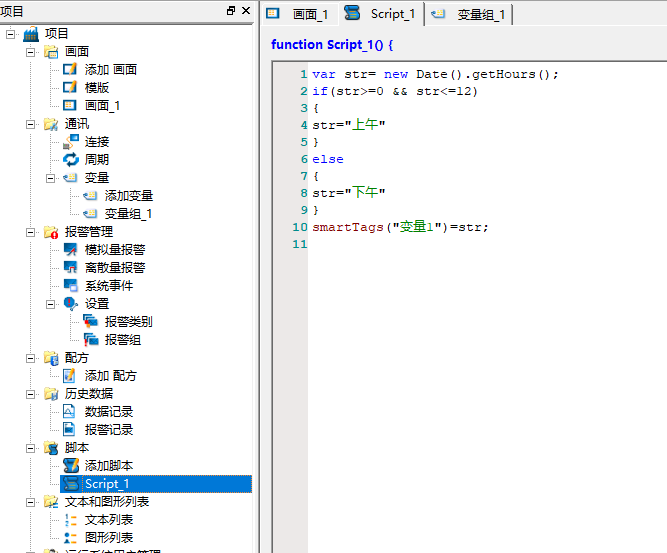Select 连接 label in the tree
The image size is (667, 553).
click(97, 142)
